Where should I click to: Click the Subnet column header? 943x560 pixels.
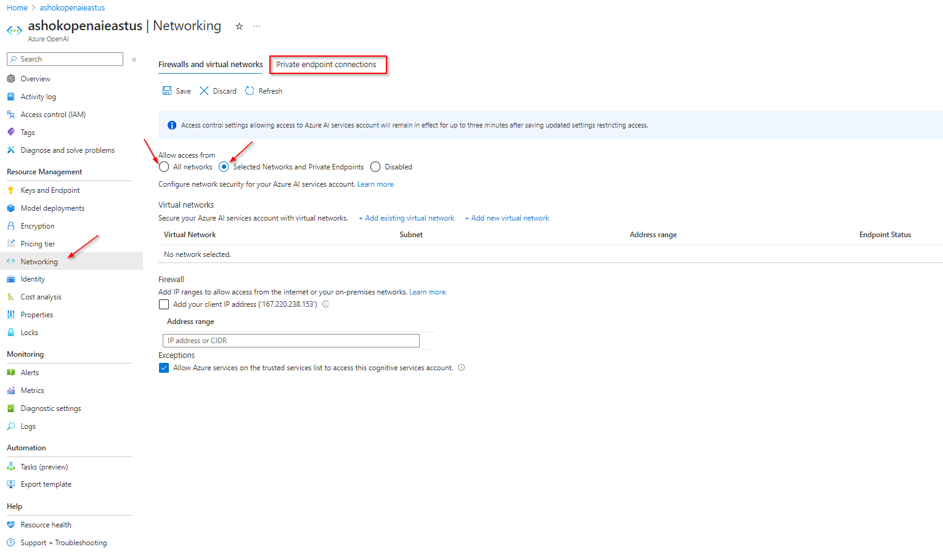tap(411, 235)
